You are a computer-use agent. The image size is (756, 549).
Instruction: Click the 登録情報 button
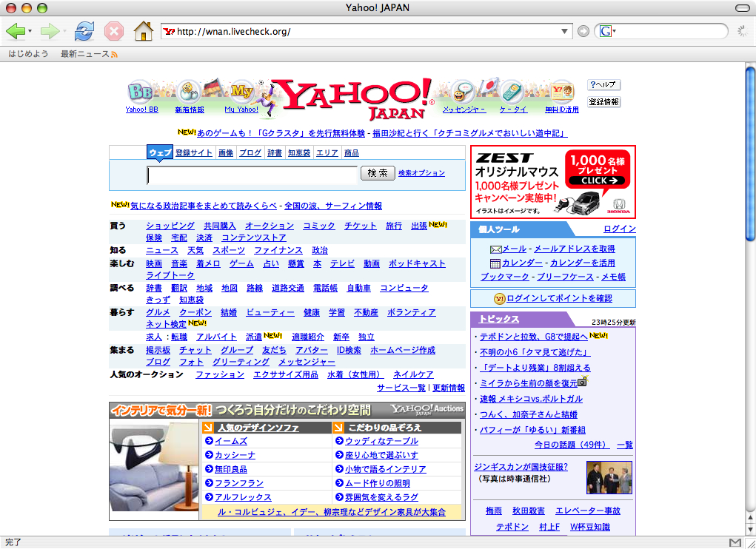coord(603,102)
